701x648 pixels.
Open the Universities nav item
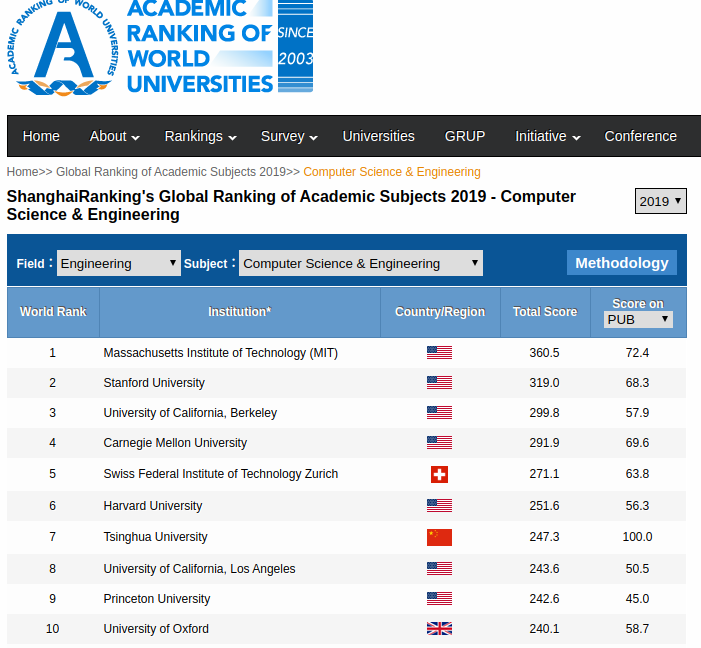378,136
